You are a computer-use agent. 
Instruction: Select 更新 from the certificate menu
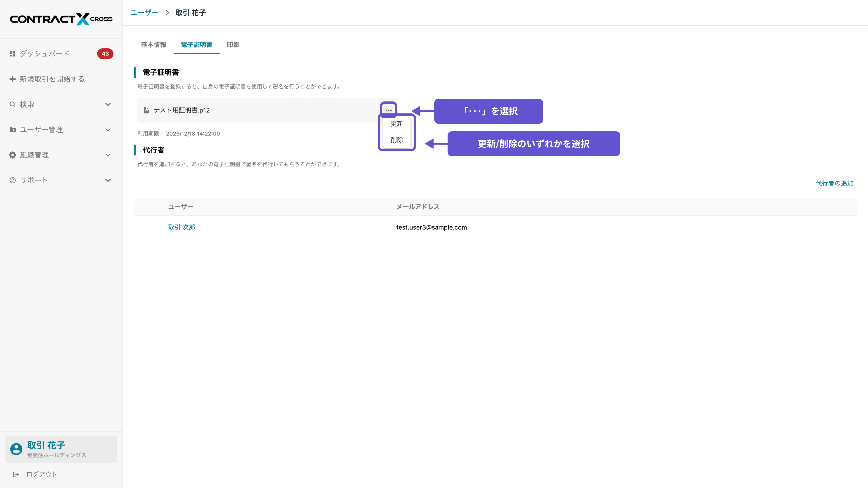397,124
